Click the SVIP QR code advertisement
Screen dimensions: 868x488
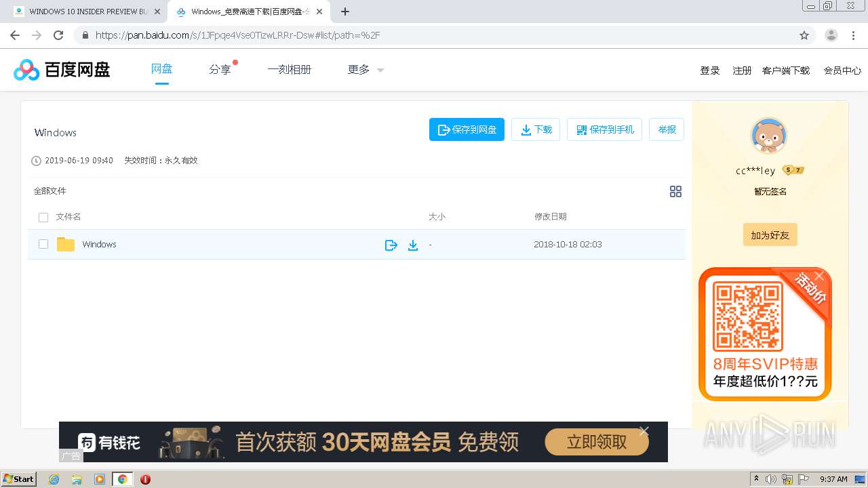pyautogui.click(x=765, y=333)
